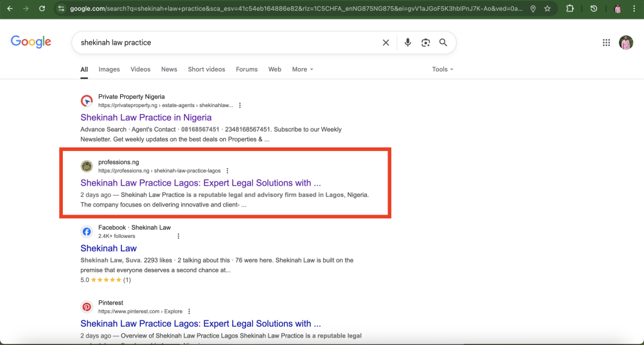The width and height of the screenshot is (644, 345).
Task: Open Pinterest Shekinah Law Practice Lagos link
Action: click(201, 323)
